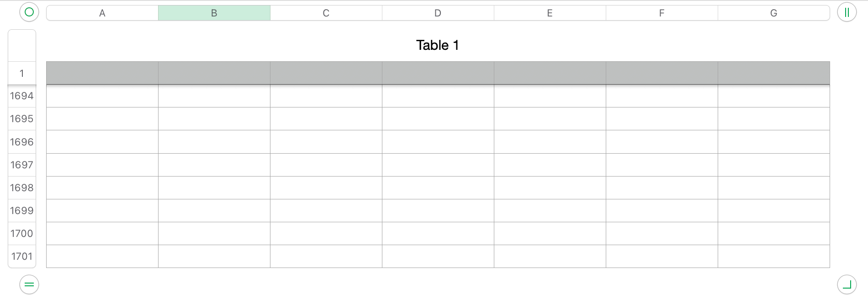Viewport: 868px width, 300px height.
Task: Select column B header
Action: [x=214, y=13]
